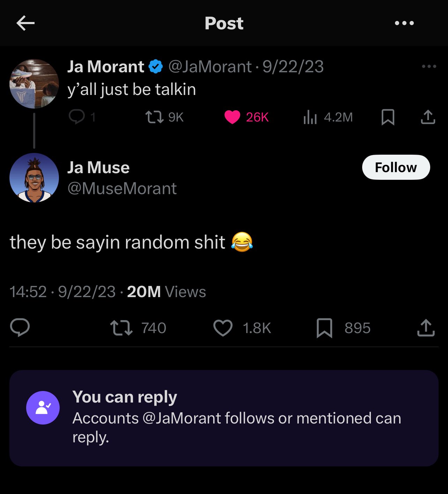This screenshot has height=494, width=448.
Task: Bookmark Ja Muse's post with 895 bookmarks
Action: (x=324, y=328)
